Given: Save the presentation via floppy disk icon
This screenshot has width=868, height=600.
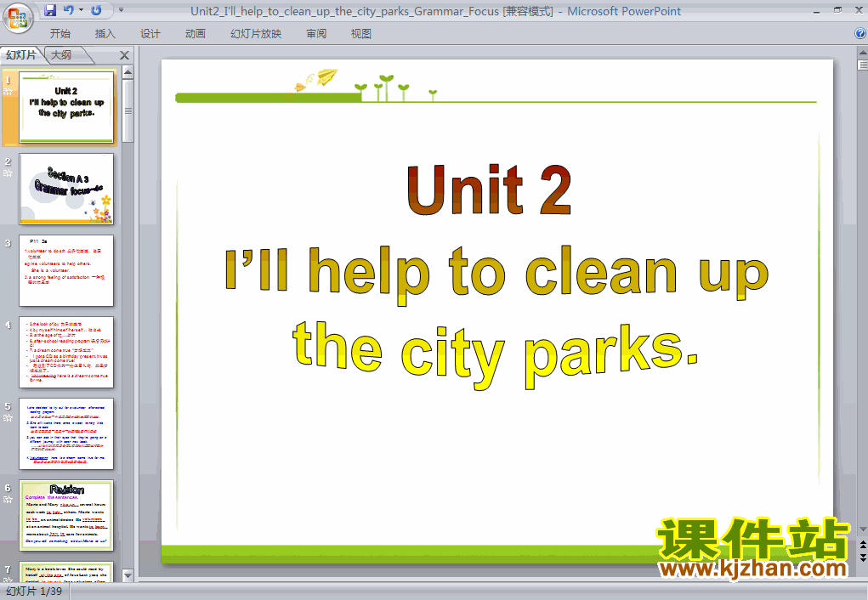Looking at the screenshot, I should (50, 10).
